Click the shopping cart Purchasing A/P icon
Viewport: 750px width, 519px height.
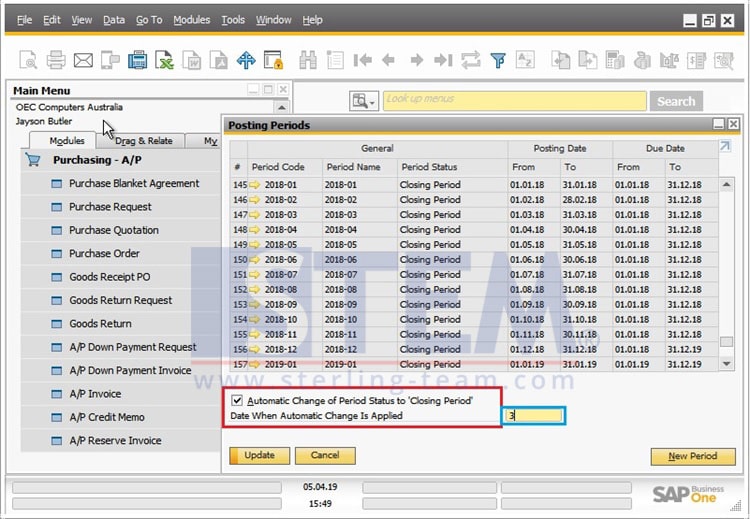tap(33, 160)
